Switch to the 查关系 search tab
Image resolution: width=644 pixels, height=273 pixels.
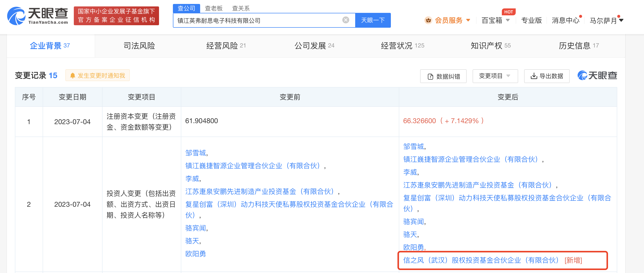click(x=241, y=8)
